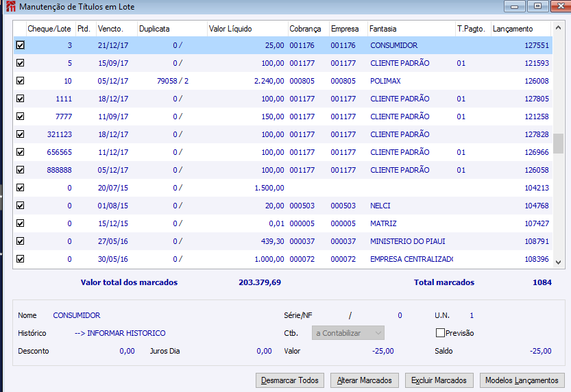The height and width of the screenshot is (392, 571).
Task: Click the Histórico 'INFORMAR HISTORICO' field
Action: [120, 333]
